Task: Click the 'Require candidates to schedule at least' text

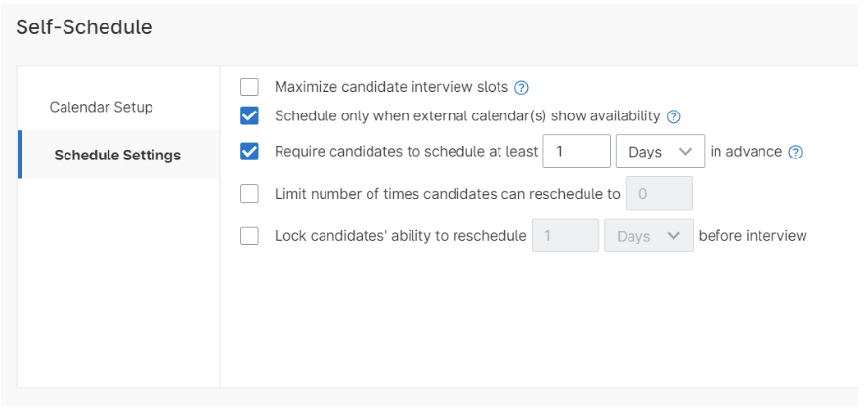Action: pyautogui.click(x=406, y=152)
